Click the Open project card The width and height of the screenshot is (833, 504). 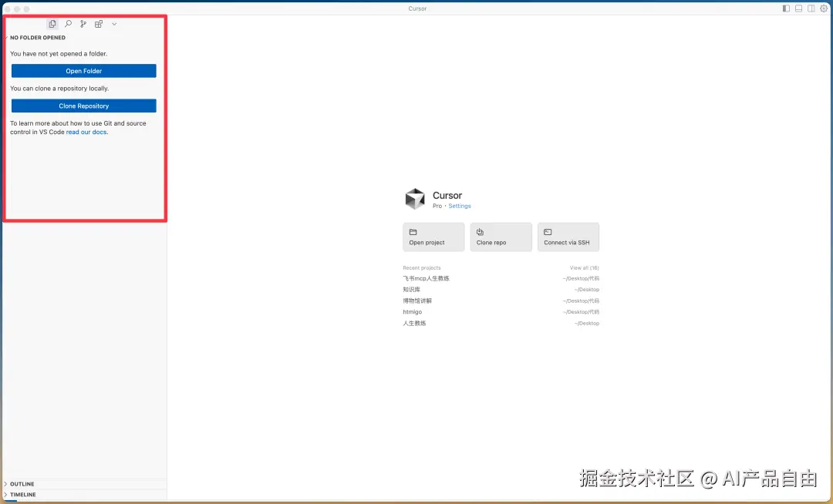click(x=433, y=237)
